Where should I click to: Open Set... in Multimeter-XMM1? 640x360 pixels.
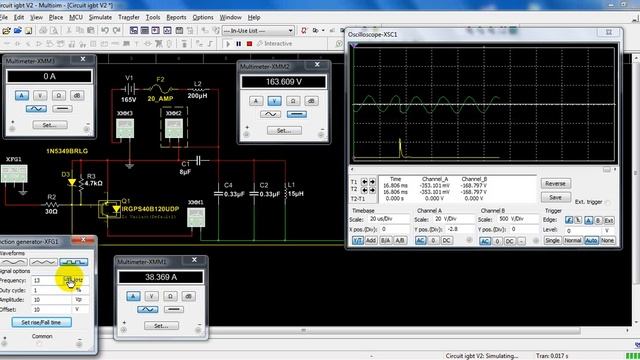pyautogui.click(x=161, y=326)
